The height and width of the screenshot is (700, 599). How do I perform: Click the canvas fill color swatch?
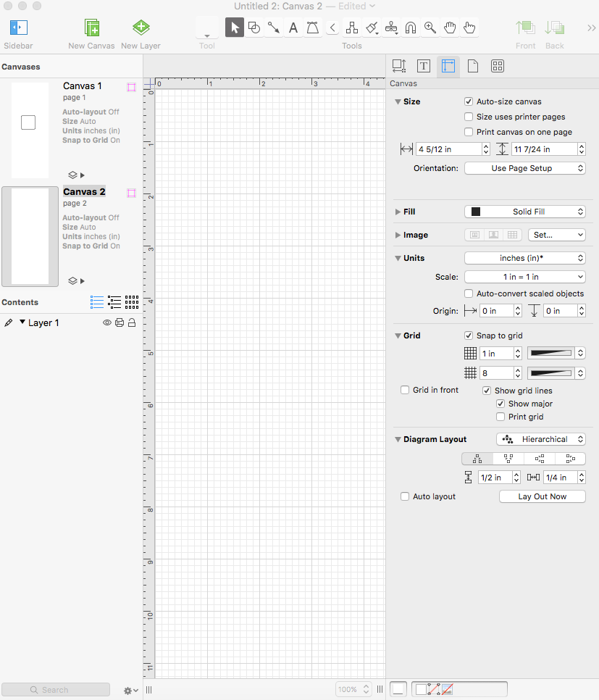click(x=476, y=212)
